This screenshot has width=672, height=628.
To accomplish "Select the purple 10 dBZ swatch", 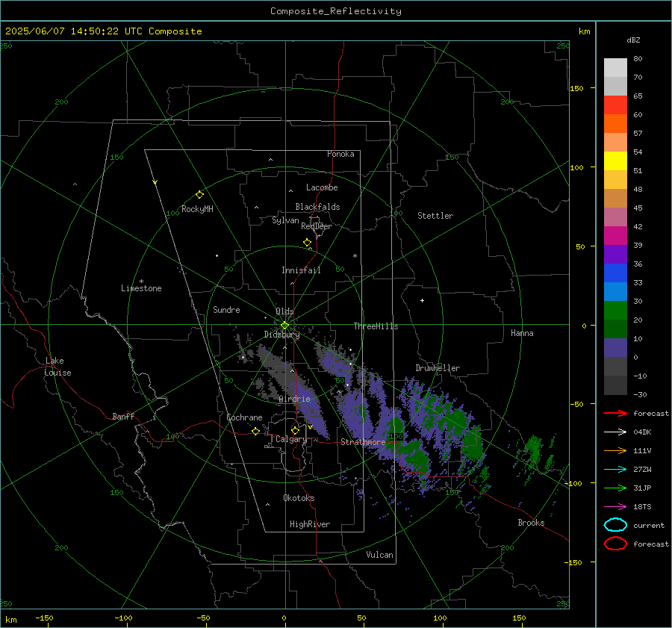I will 615,347.
